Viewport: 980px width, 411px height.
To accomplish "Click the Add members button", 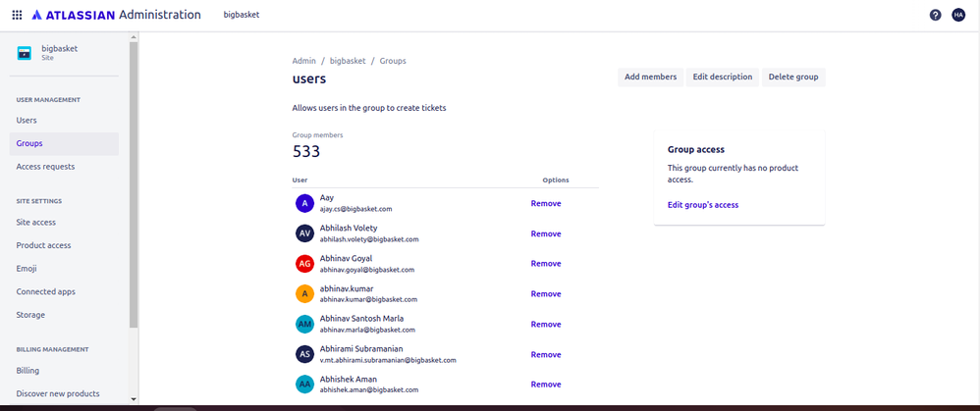I will click(651, 77).
